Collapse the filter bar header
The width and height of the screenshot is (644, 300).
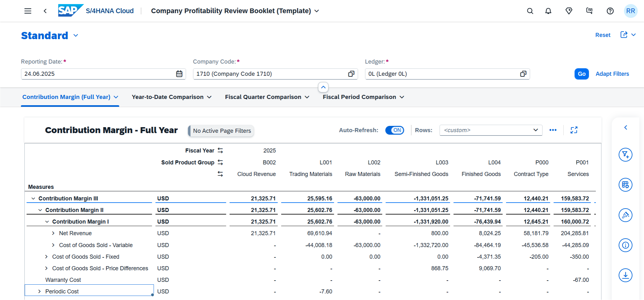click(323, 87)
